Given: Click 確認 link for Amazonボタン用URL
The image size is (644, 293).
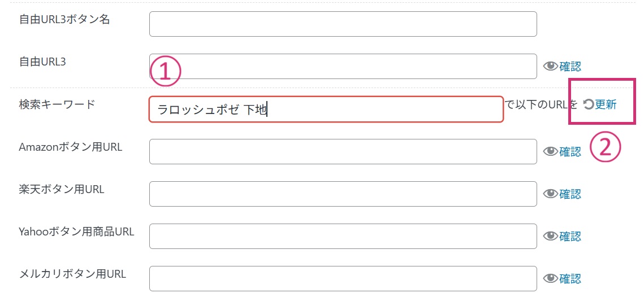Looking at the screenshot, I should (x=570, y=151).
